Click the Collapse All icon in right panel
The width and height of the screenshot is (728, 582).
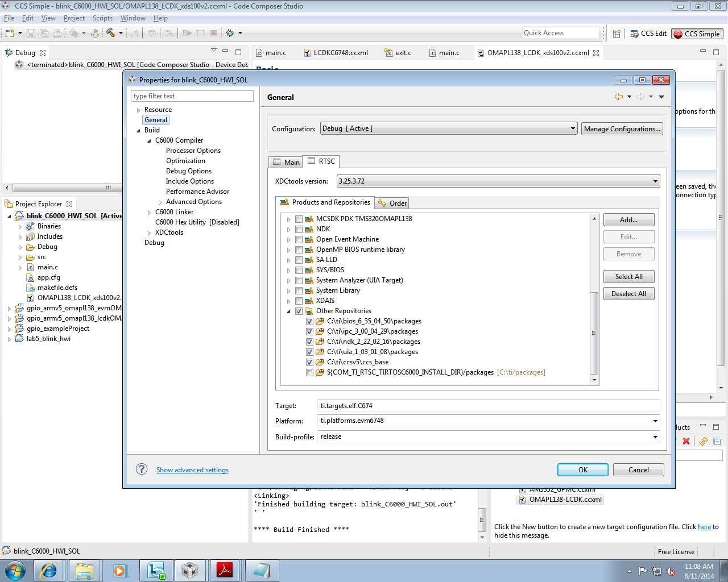[717, 441]
